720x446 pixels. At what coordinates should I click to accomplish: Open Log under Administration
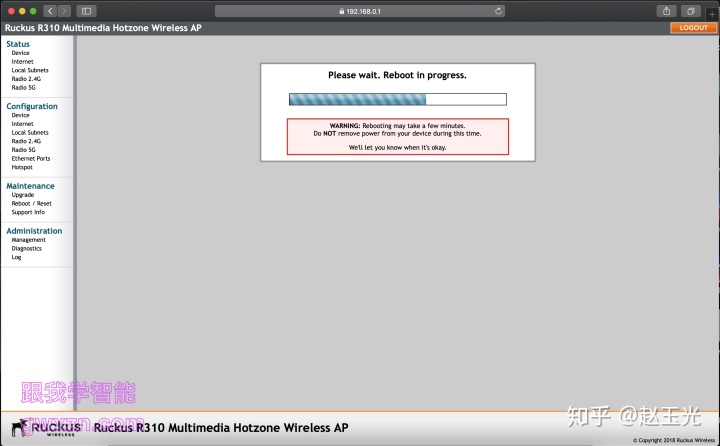pos(16,257)
